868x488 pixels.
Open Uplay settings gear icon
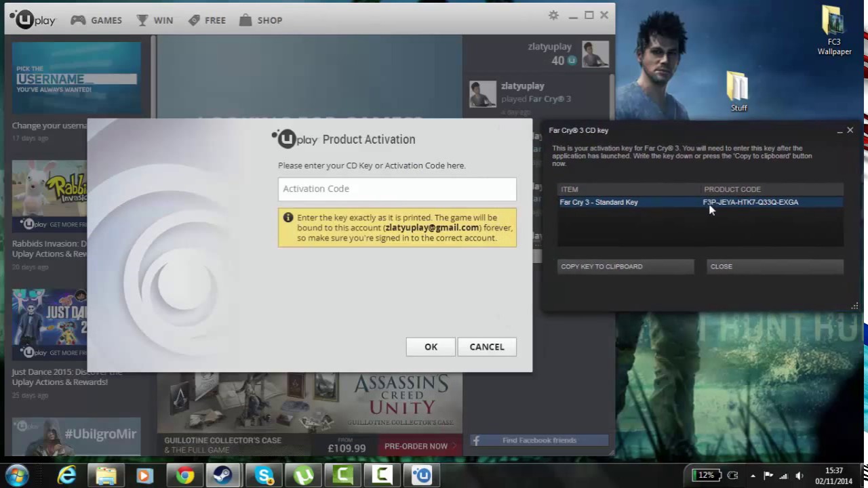click(x=553, y=16)
